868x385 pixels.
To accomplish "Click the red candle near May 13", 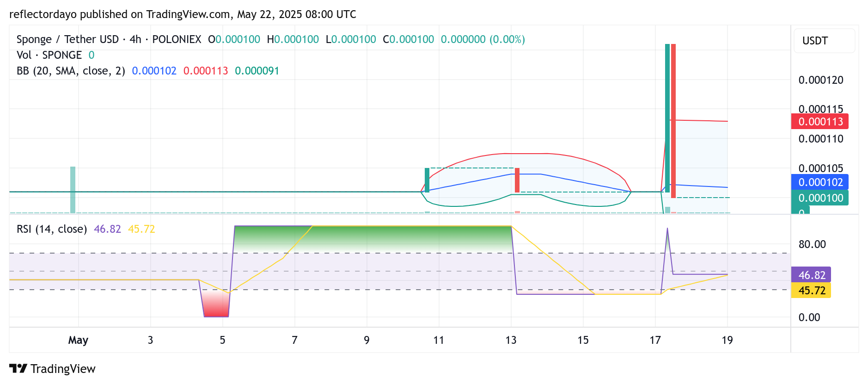I will (x=517, y=180).
